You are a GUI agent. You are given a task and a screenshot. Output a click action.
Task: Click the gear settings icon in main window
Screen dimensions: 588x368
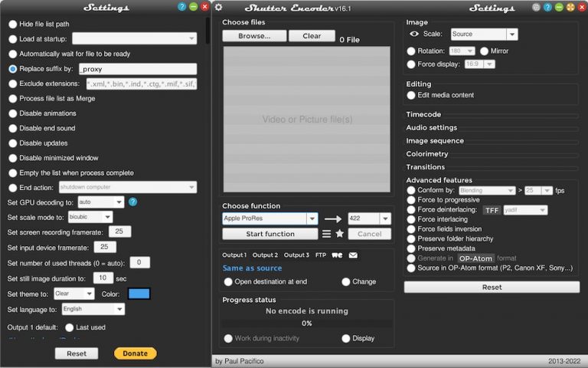[218, 8]
